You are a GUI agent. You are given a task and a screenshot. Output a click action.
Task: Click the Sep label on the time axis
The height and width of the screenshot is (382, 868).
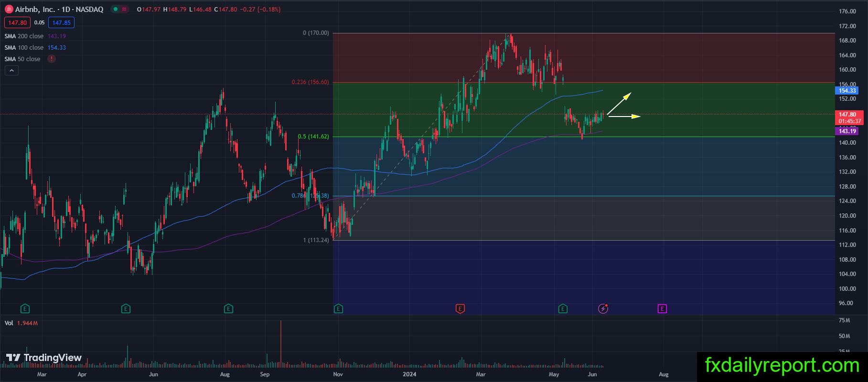coord(265,374)
